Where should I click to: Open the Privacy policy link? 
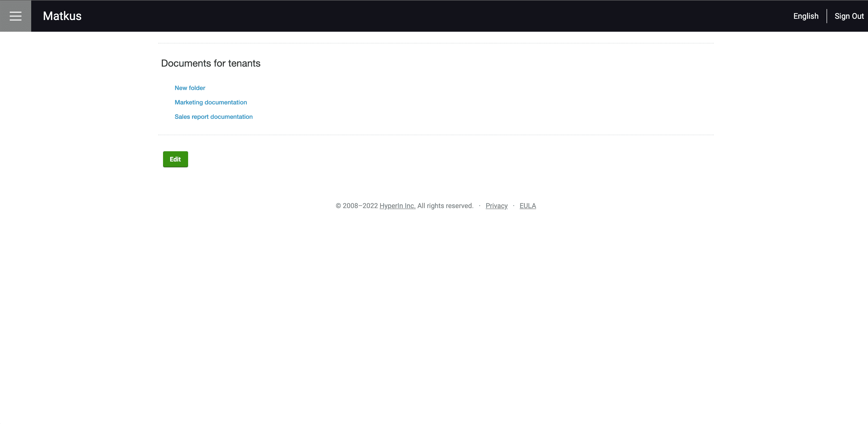click(496, 206)
